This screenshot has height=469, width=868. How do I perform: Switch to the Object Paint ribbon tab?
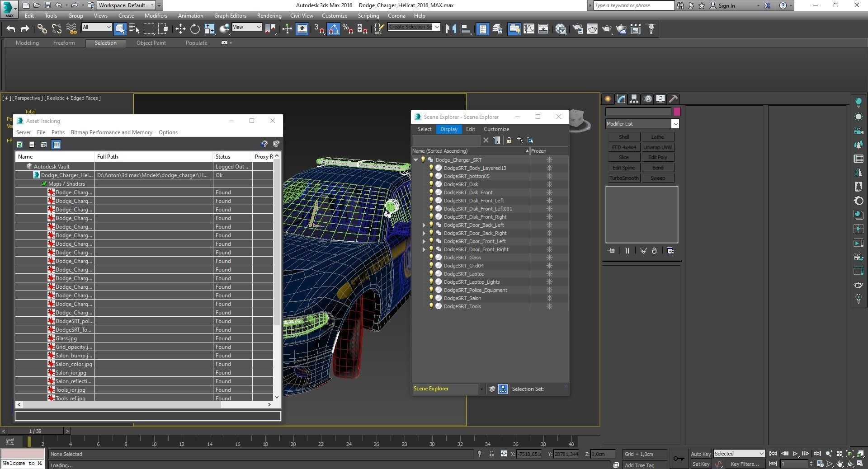point(151,43)
